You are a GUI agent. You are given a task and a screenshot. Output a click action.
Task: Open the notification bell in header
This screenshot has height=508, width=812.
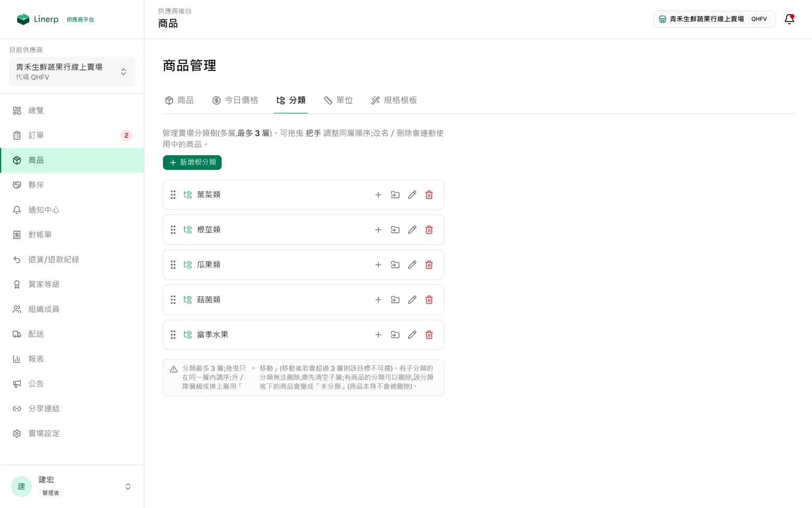click(x=789, y=19)
